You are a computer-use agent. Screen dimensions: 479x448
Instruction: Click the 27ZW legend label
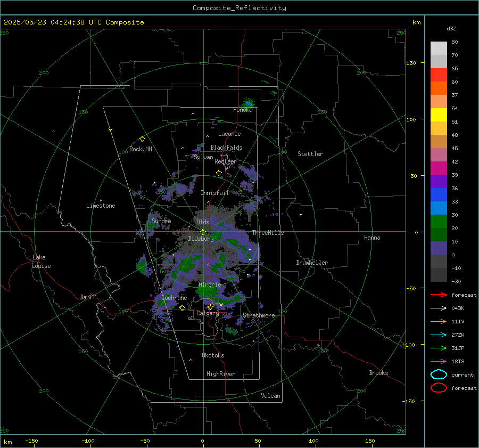coord(458,335)
